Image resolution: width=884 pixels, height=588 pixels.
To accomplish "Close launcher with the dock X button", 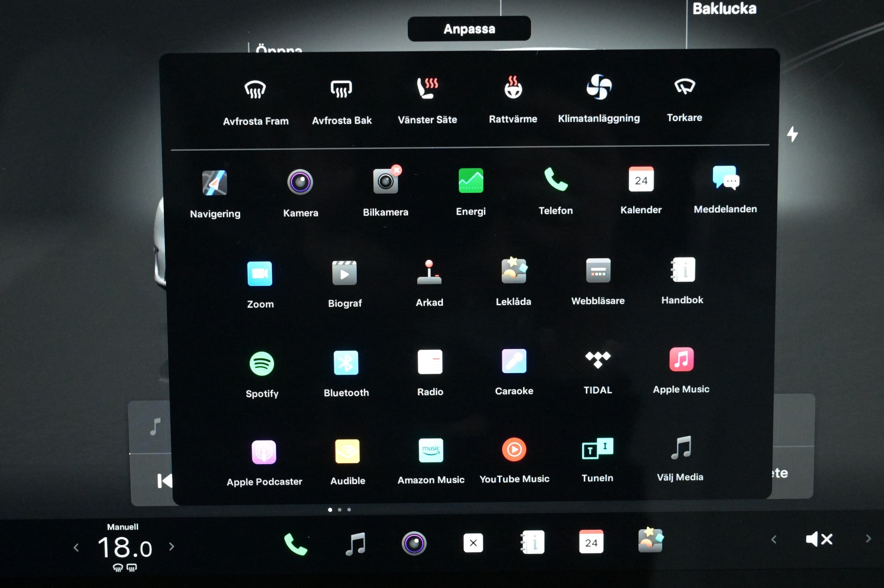I will coord(473,543).
